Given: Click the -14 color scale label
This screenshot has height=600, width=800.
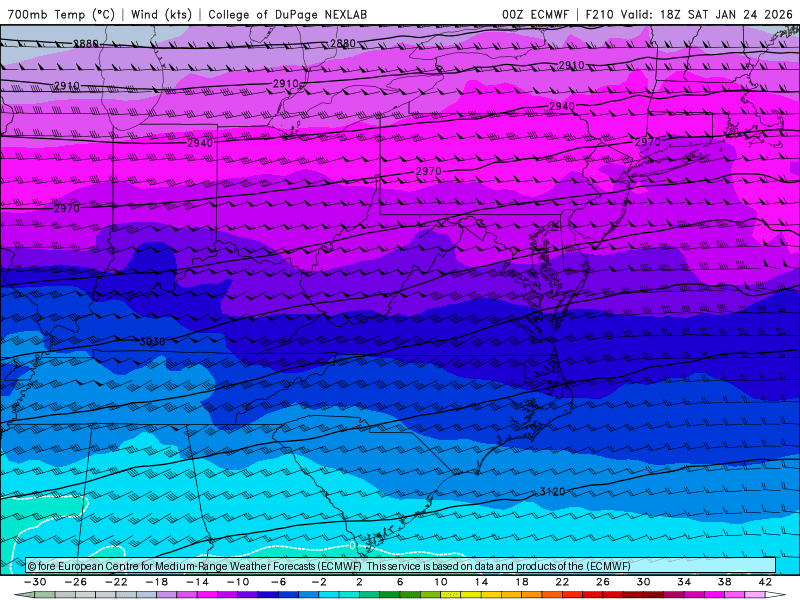Looking at the screenshot, I should click(x=197, y=582).
